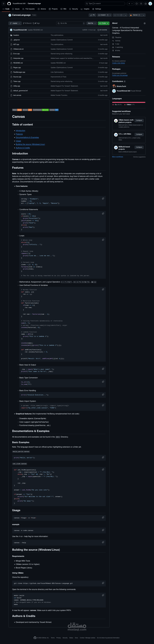
Task: Open the GitHub hamburger navigation menu
Action: tap(3, 3)
